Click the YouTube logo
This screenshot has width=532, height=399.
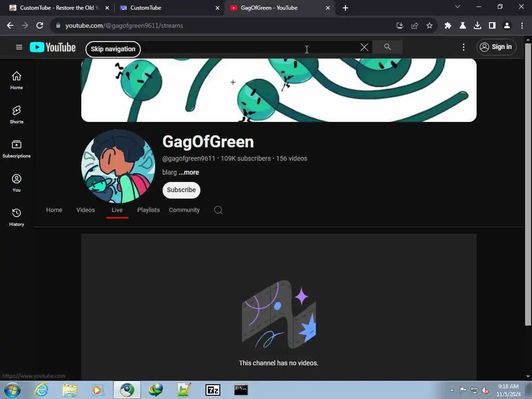point(53,47)
